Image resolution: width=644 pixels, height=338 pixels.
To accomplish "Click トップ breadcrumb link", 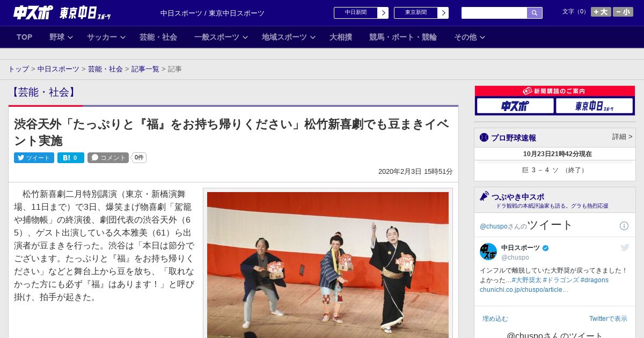I will pyautogui.click(x=19, y=69).
